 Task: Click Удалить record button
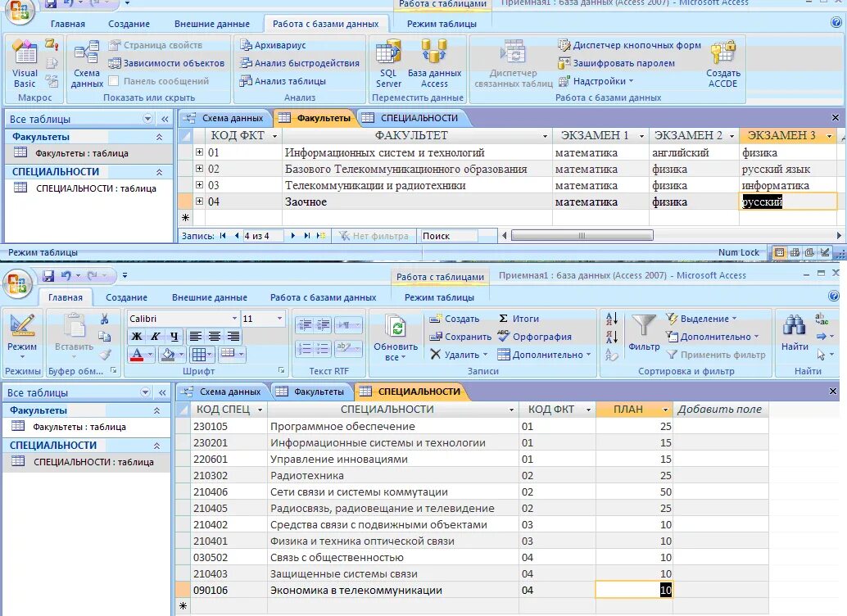click(x=460, y=355)
